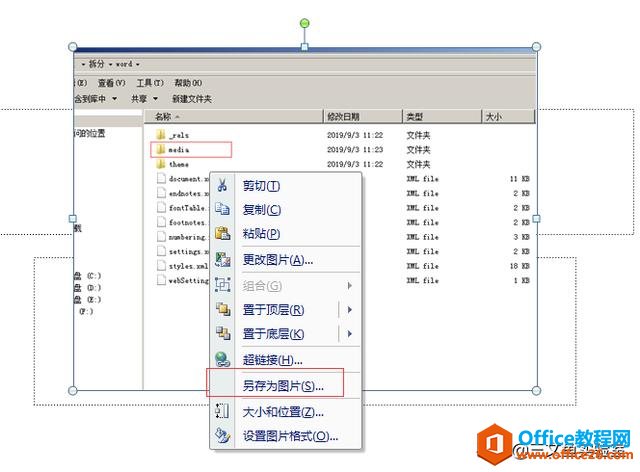Click the Hyperlink globe icon
Screen dimensions: 640x472
click(222, 360)
